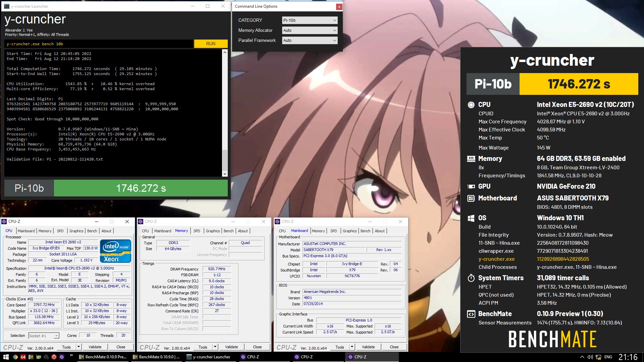The height and width of the screenshot is (362, 644).
Task: Switch to BenchMate 0.10.9.0 taskbar window
Action: pyautogui.click(x=156, y=357)
